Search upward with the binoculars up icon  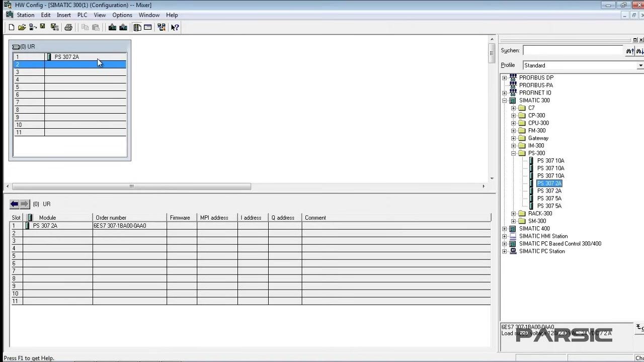(630, 51)
